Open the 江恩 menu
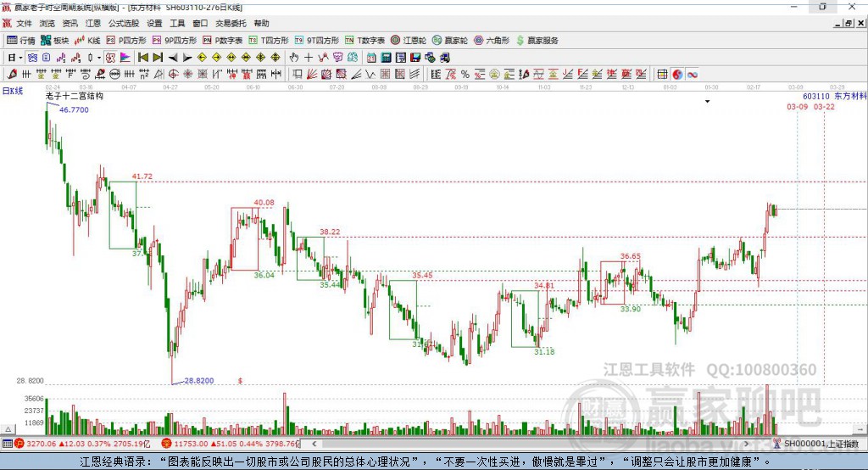Image resolution: width=868 pixels, height=470 pixels. (x=93, y=23)
